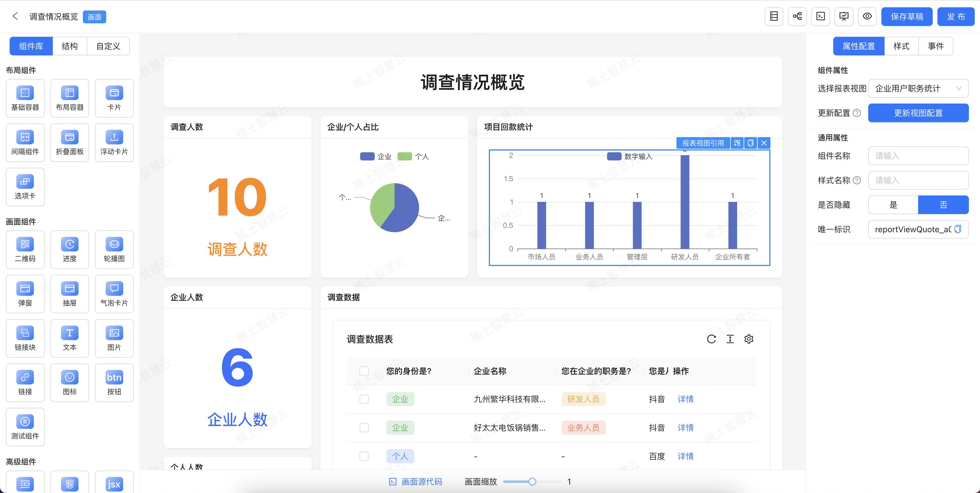Click the 画面缩放 slider handle
Image resolution: width=980 pixels, height=493 pixels.
[532, 482]
